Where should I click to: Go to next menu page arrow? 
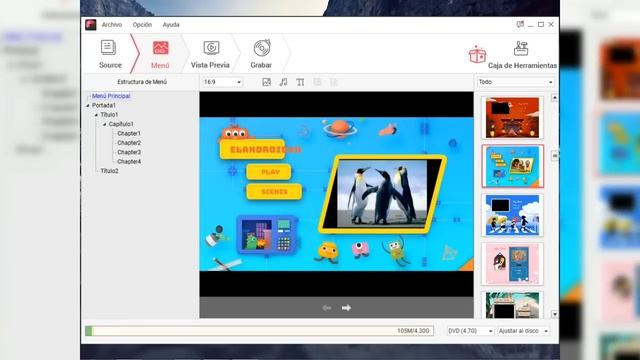click(346, 308)
